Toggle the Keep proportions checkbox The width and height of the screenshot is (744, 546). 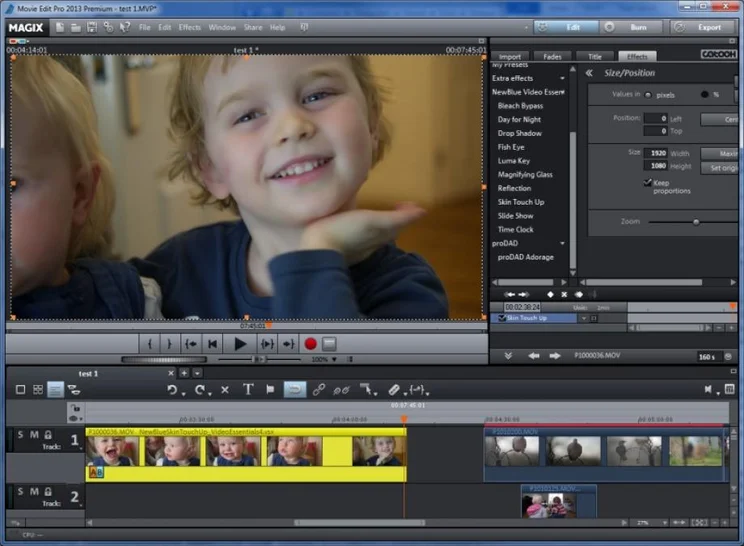click(x=648, y=182)
